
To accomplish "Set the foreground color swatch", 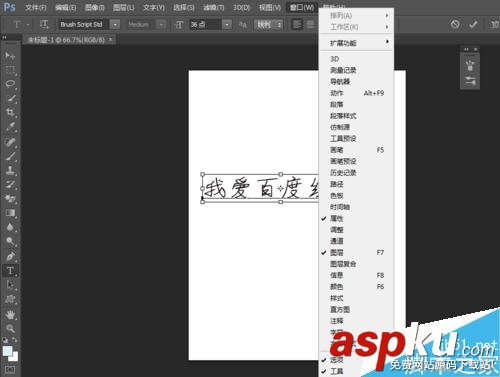I will (x=7, y=350).
